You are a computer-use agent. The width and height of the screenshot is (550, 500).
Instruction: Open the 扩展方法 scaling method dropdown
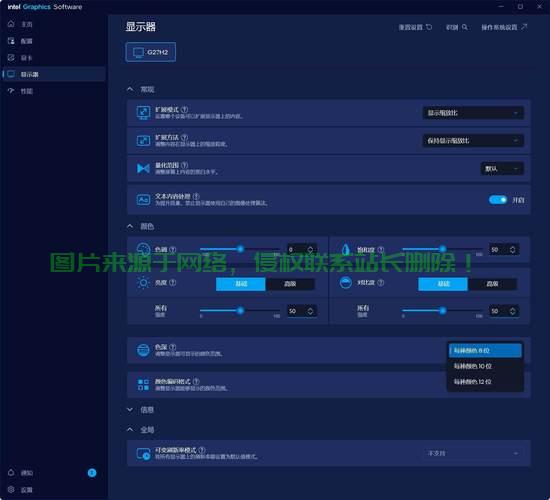(x=473, y=141)
